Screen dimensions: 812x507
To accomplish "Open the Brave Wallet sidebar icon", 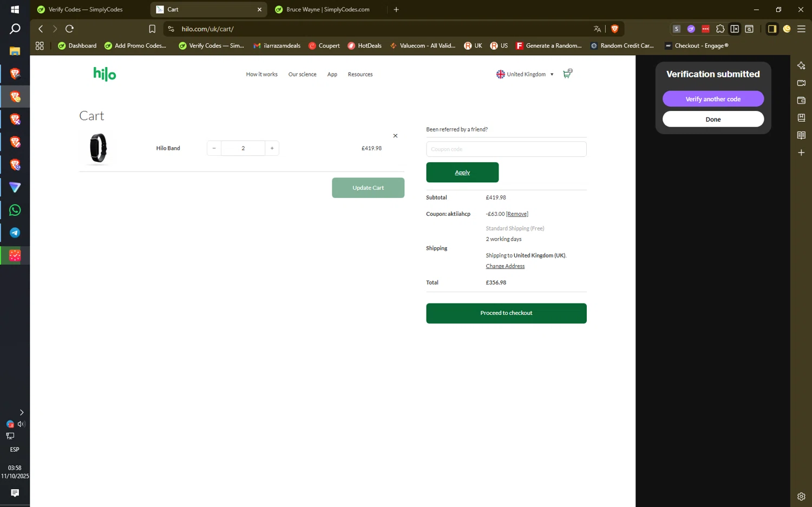I will click(801, 100).
